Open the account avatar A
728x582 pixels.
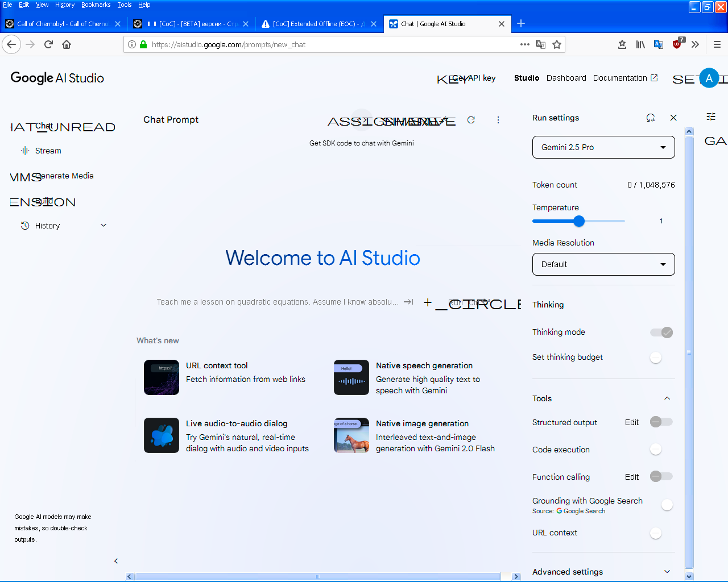[709, 78]
